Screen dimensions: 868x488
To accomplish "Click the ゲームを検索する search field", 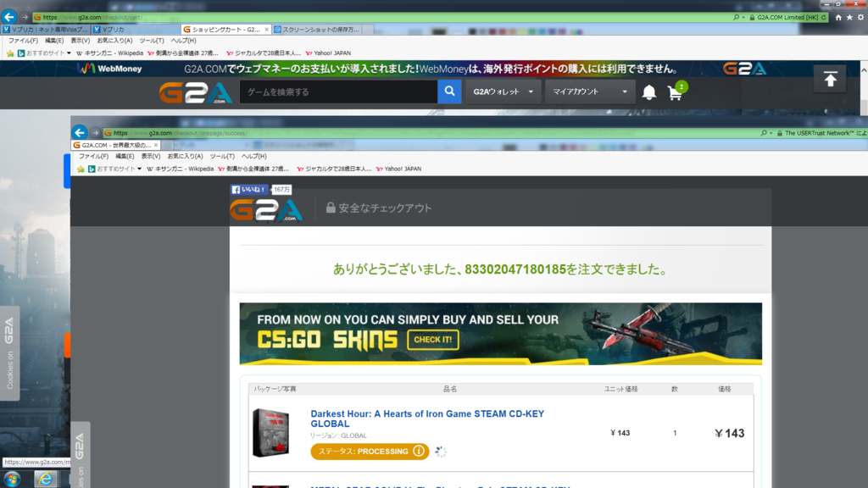I will (339, 91).
